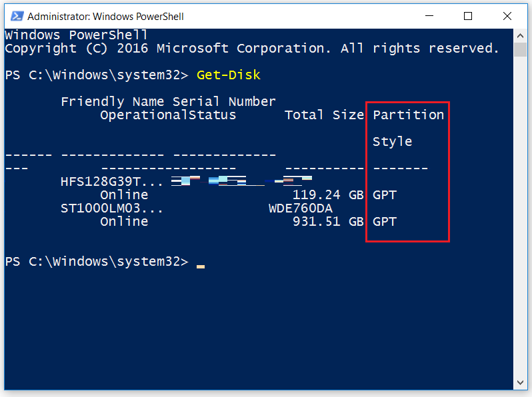Maximize the PowerShell window
Image resolution: width=532 pixels, height=397 pixels.
468,16
